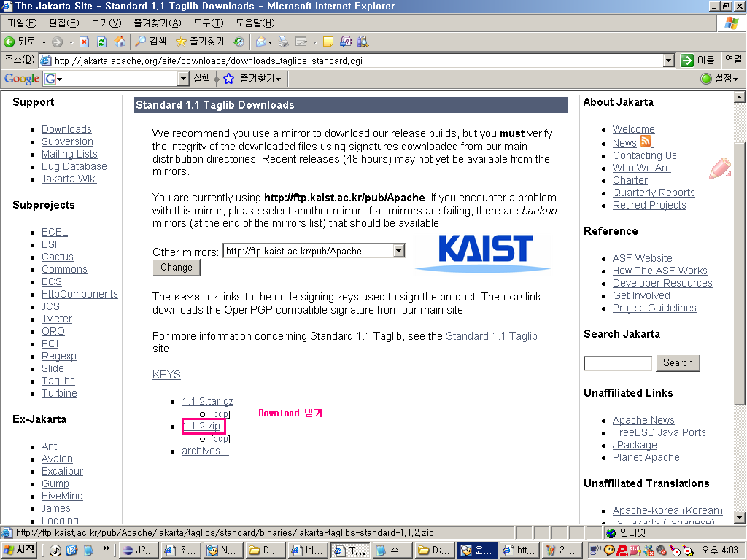
Task: Click the RSS feed icon beside News
Action: click(x=646, y=142)
